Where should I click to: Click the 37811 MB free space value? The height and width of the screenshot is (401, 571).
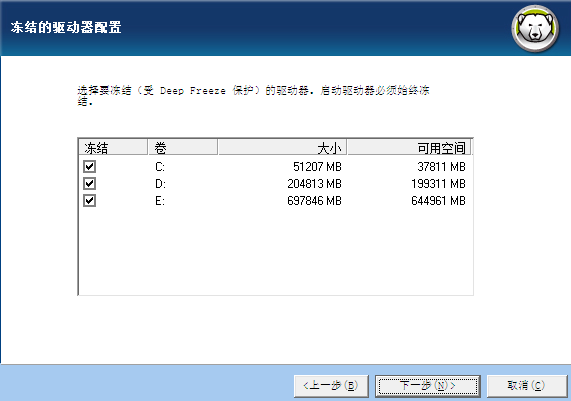coord(441,167)
